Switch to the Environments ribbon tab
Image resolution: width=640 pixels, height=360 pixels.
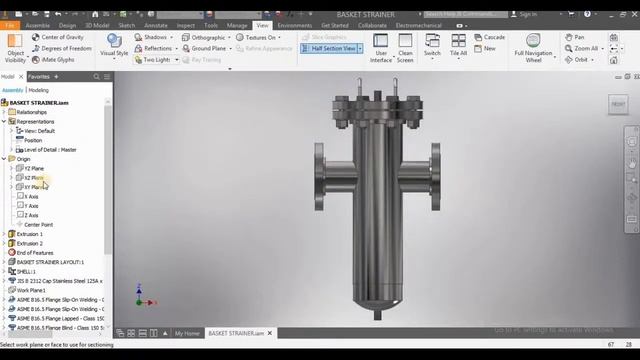click(x=295, y=25)
